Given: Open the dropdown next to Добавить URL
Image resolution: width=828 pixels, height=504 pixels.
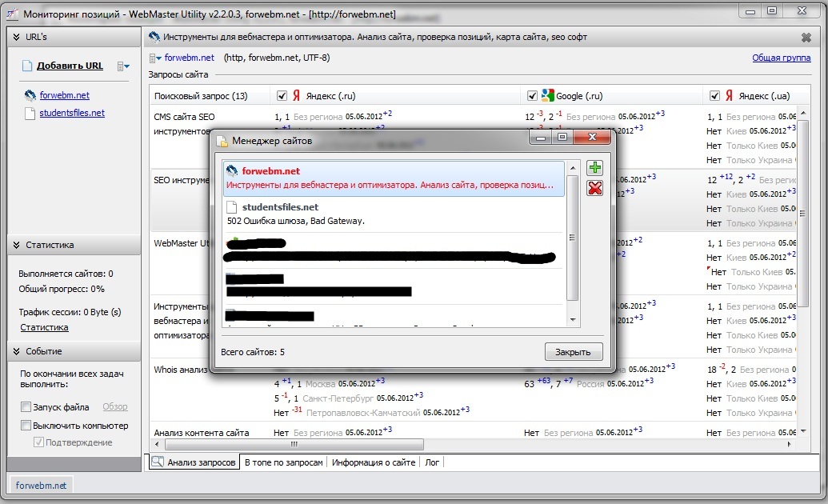Looking at the screenshot, I should point(122,66).
